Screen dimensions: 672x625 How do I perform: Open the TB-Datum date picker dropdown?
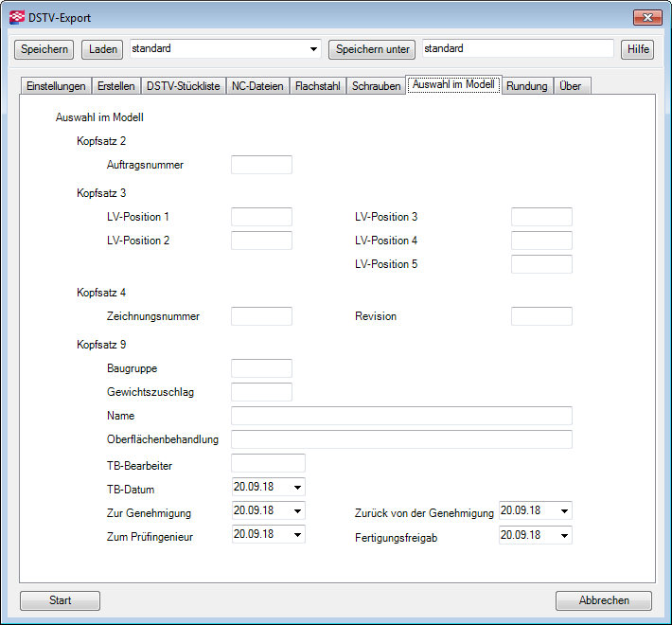(x=297, y=488)
